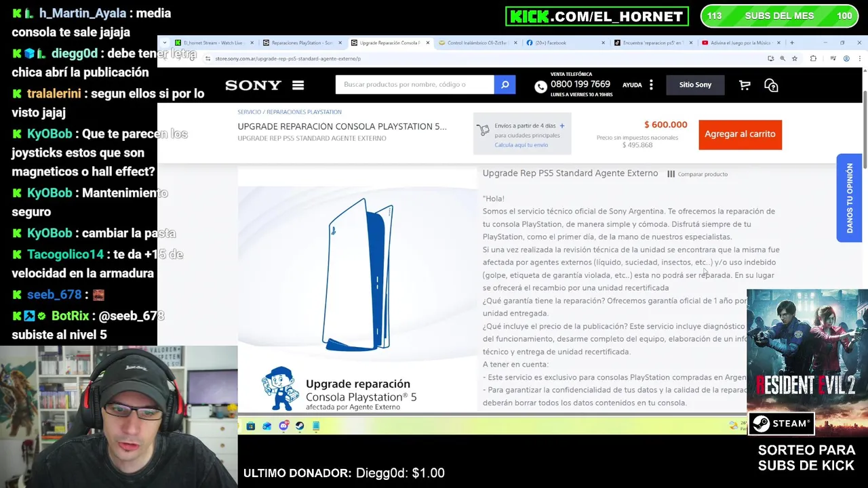
Task: Click the Comparar producto bars icon
Action: 671,174
